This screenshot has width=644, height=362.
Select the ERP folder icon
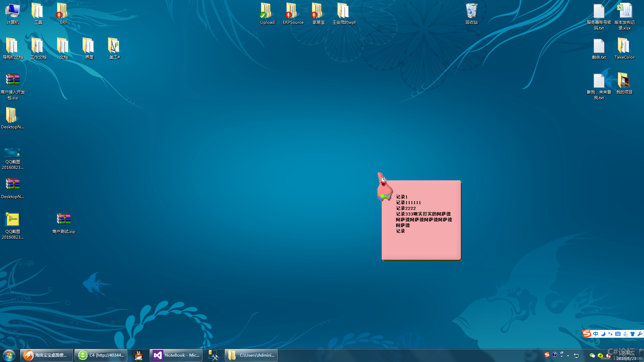click(63, 14)
